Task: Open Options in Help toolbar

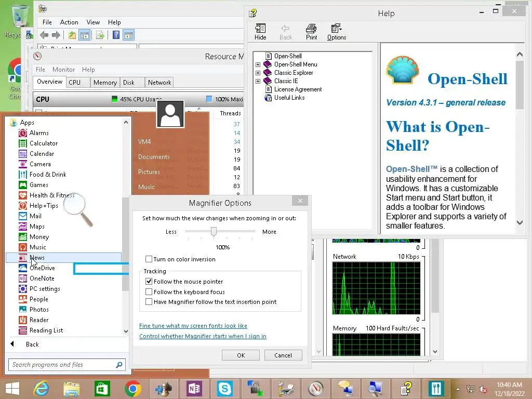Action: (337, 32)
